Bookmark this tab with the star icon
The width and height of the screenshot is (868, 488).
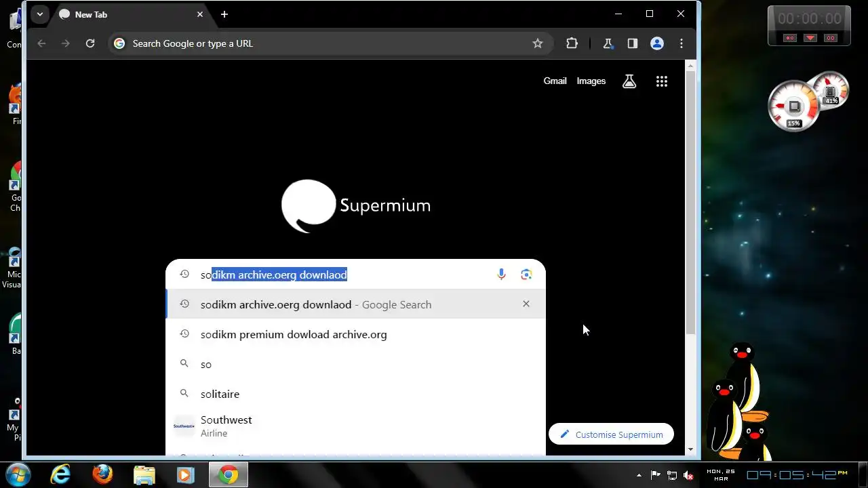pos(538,43)
